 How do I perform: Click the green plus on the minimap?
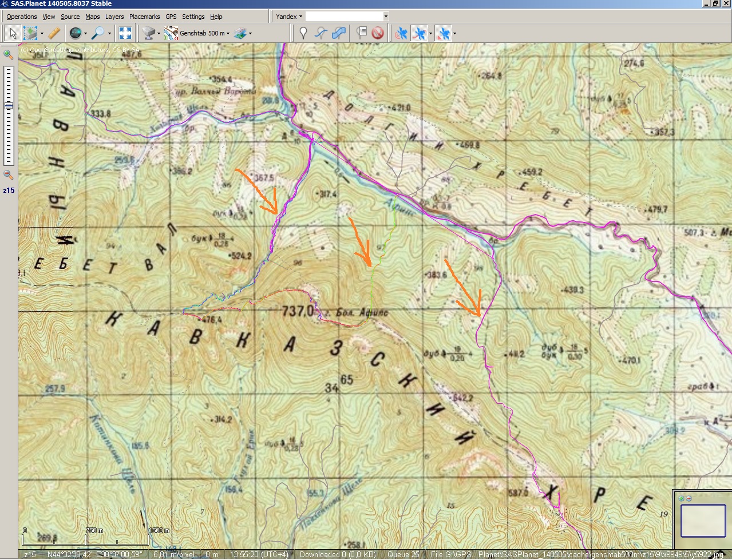coord(681,498)
